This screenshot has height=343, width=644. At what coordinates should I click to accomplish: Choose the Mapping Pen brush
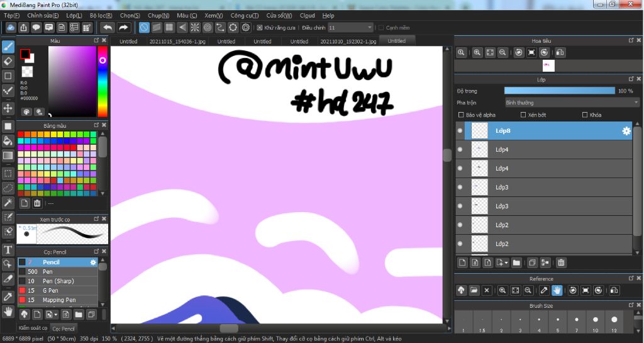click(57, 300)
